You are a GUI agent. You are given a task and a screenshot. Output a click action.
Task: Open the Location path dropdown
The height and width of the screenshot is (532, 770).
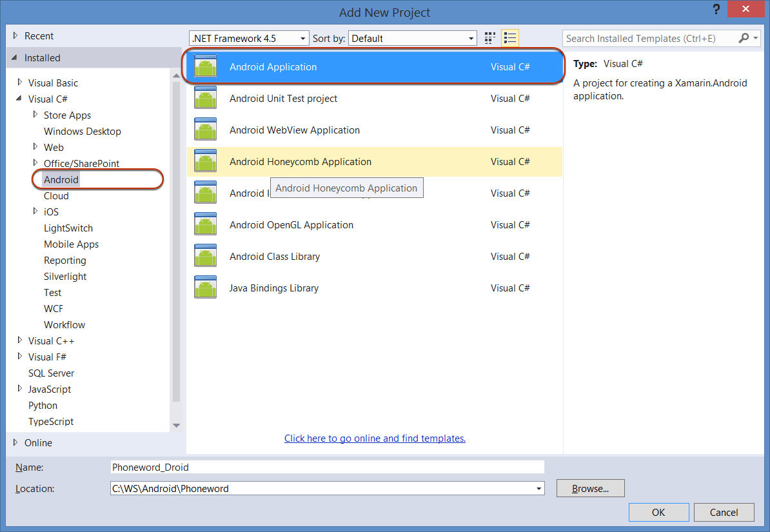tap(538, 489)
